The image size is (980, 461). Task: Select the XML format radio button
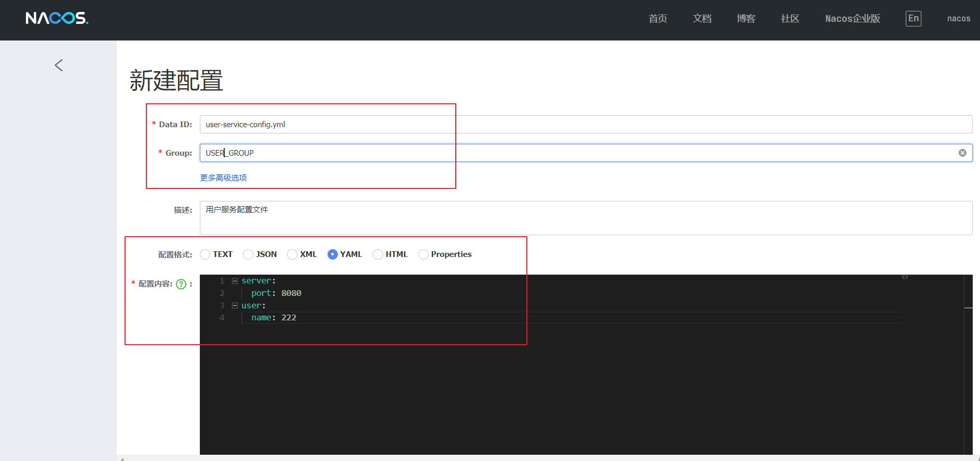(292, 254)
